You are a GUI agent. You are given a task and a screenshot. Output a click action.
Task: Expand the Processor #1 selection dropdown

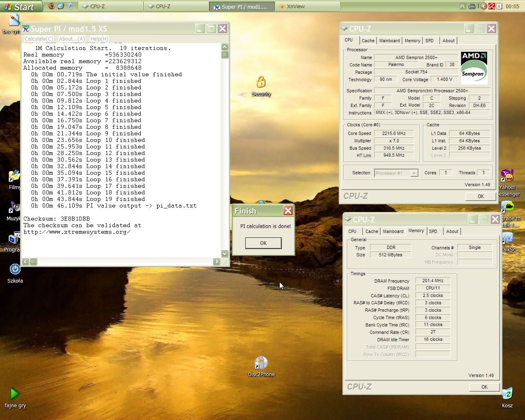tap(414, 173)
